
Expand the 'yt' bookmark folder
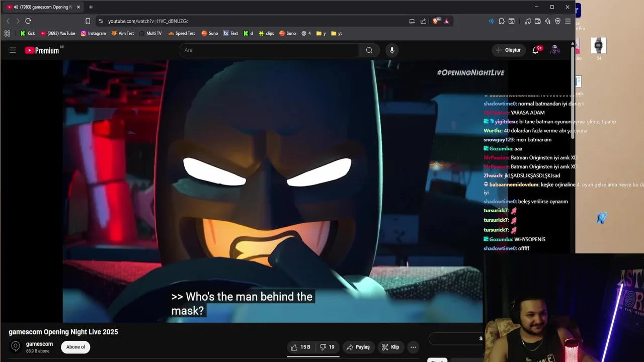coord(337,33)
